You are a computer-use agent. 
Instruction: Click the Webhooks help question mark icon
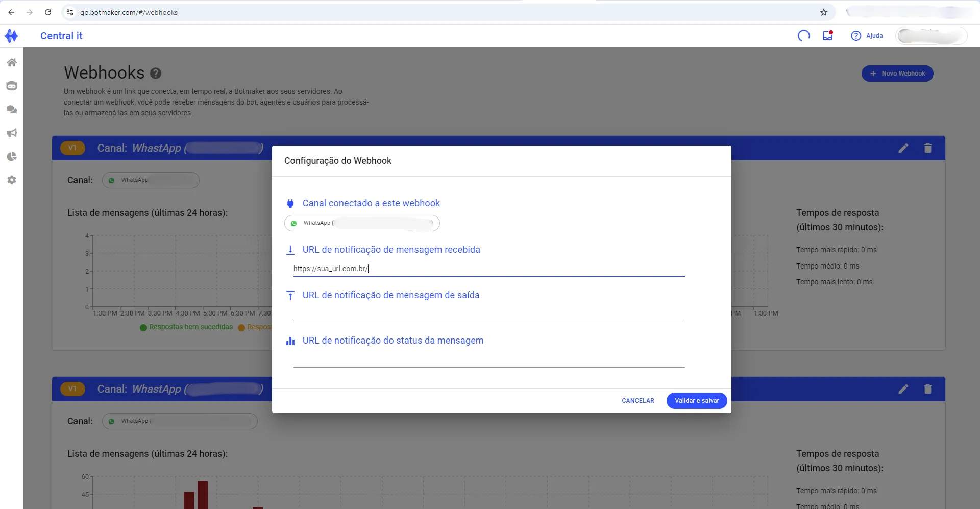156,74
